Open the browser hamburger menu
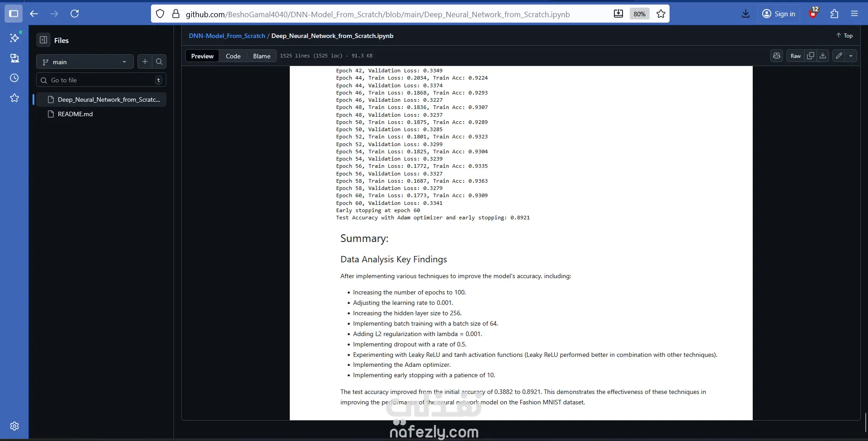 pyautogui.click(x=854, y=14)
